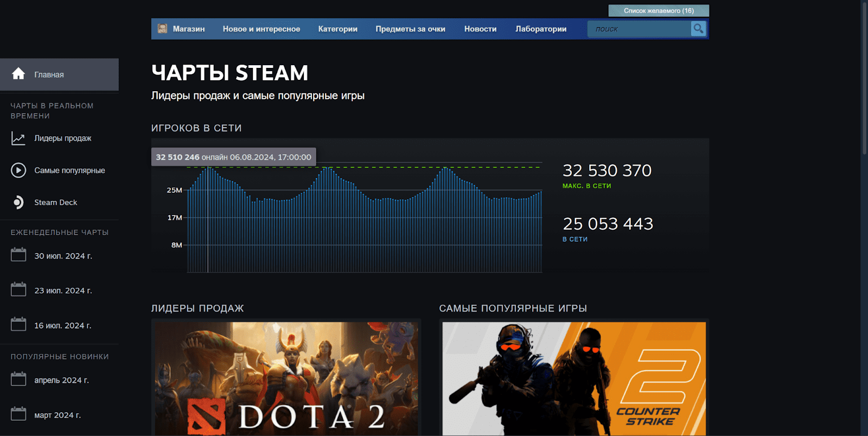Click the 32 530 370 peak players value

[607, 170]
